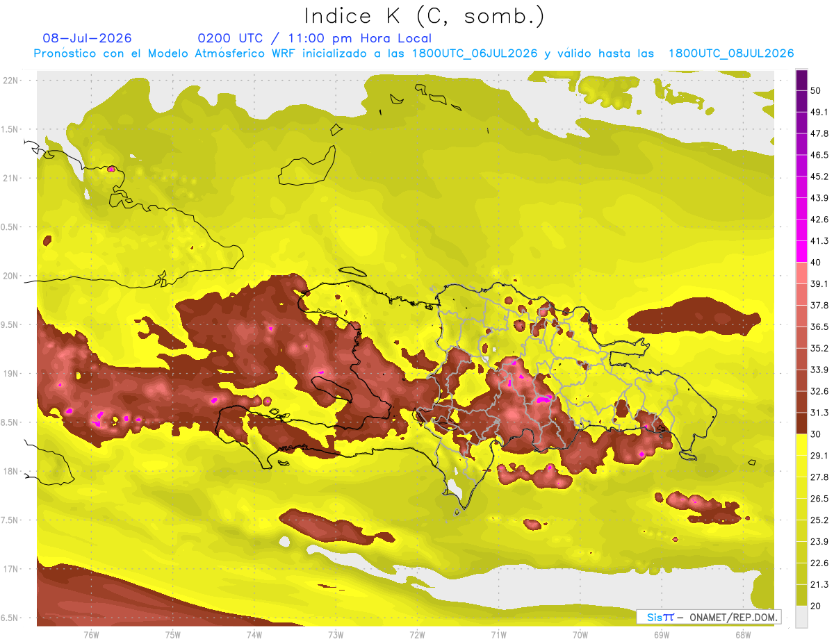Click the colorbar value '21.3'

point(819,585)
